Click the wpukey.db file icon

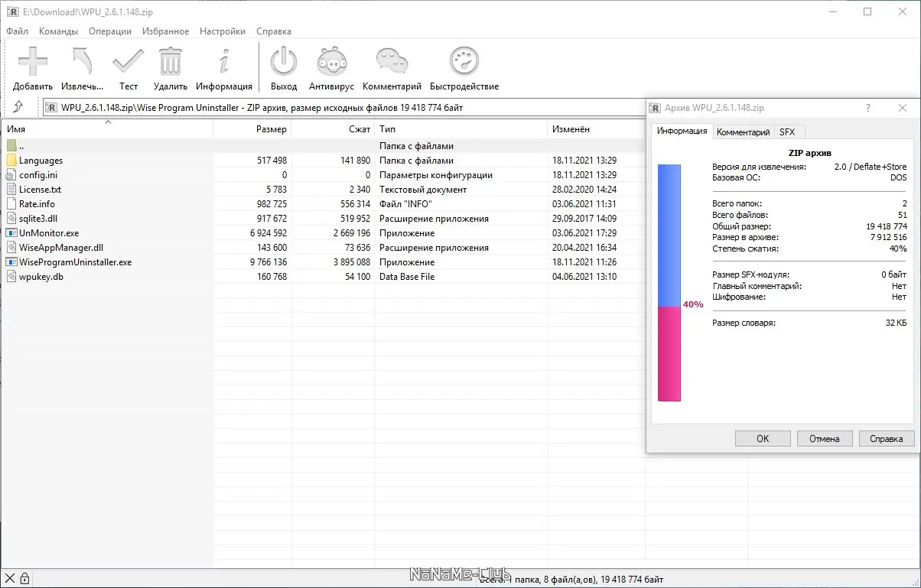11,277
